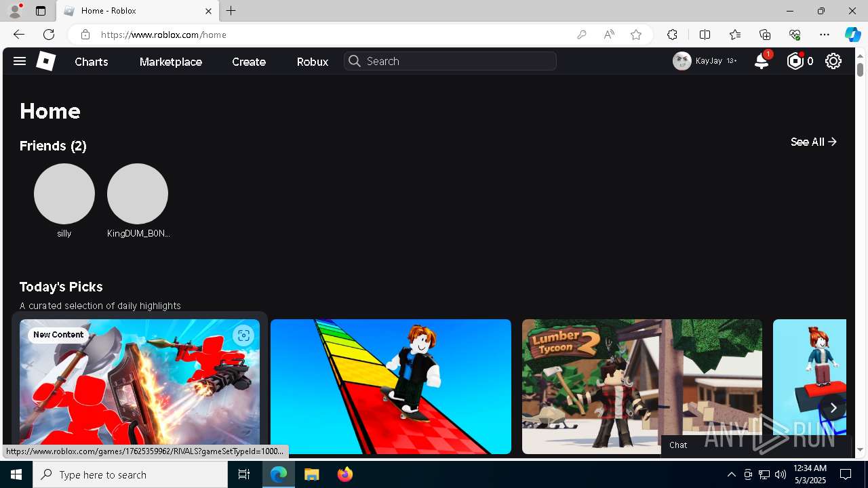Show next Today's Picks games

point(833,408)
